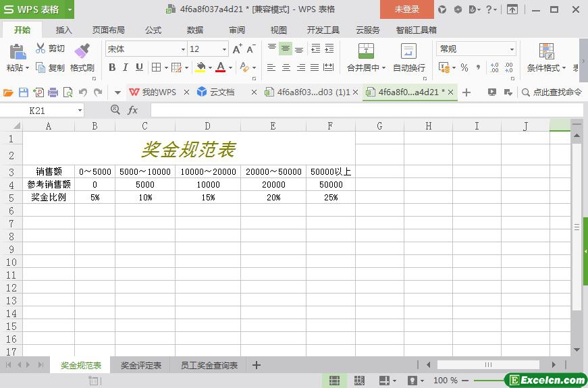Click the Conditional Formatting icon
Screen dimensions: 588x388
pyautogui.click(x=546, y=51)
